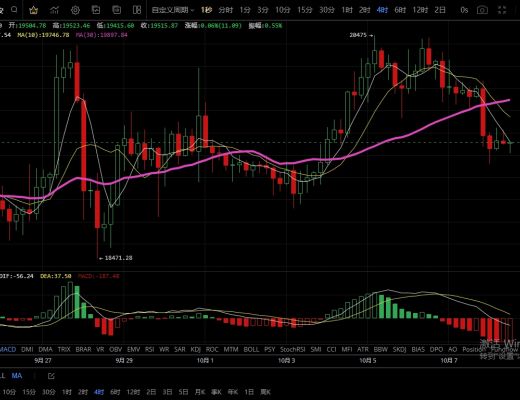Select the 年K yearly period

[233, 392]
